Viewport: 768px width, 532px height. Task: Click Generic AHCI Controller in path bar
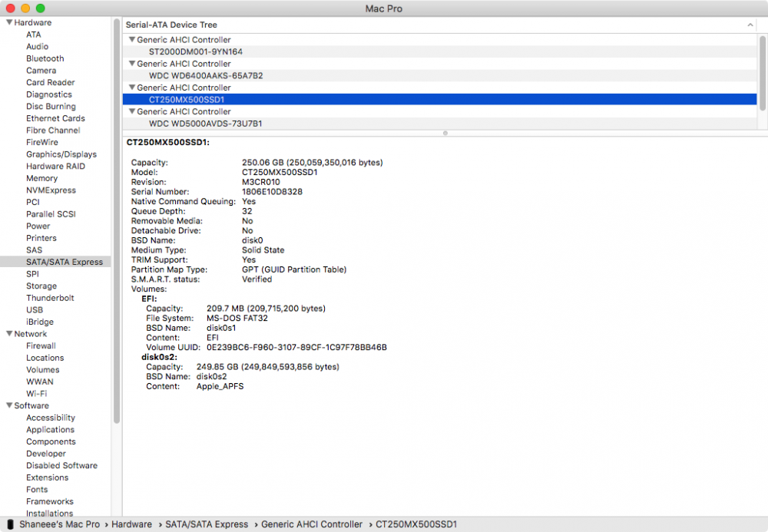pyautogui.click(x=312, y=524)
